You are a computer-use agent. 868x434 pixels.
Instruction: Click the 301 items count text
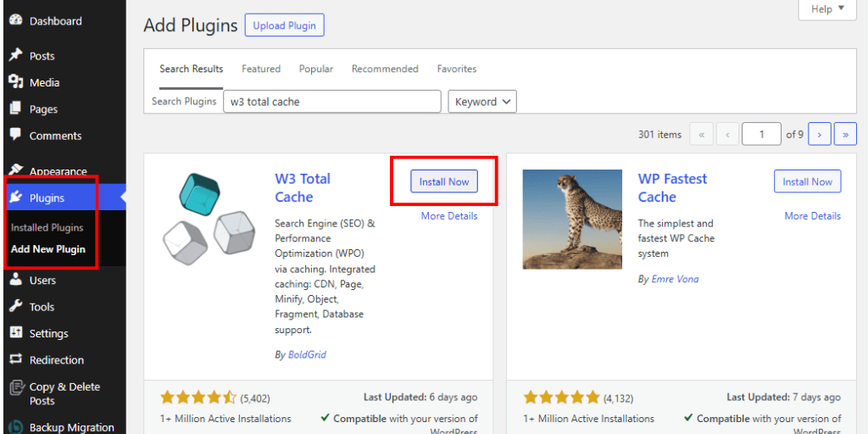click(659, 135)
